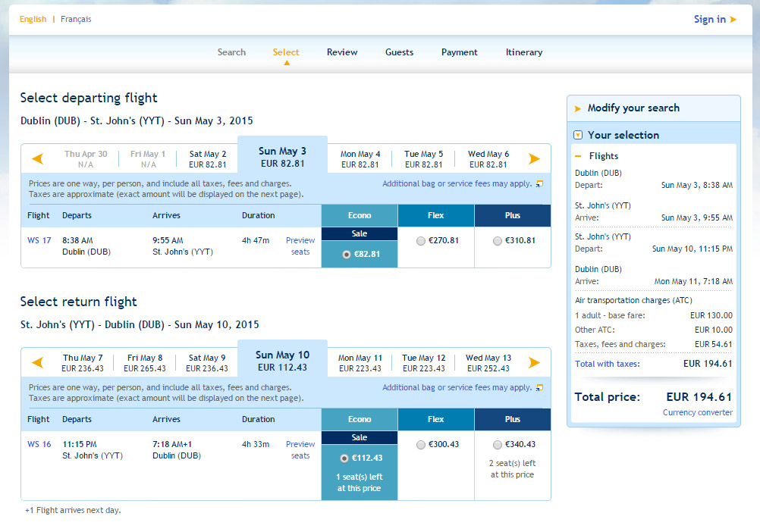The height and width of the screenshot is (532, 760).
Task: Open Preview seats for flight WS 17
Action: (x=300, y=246)
